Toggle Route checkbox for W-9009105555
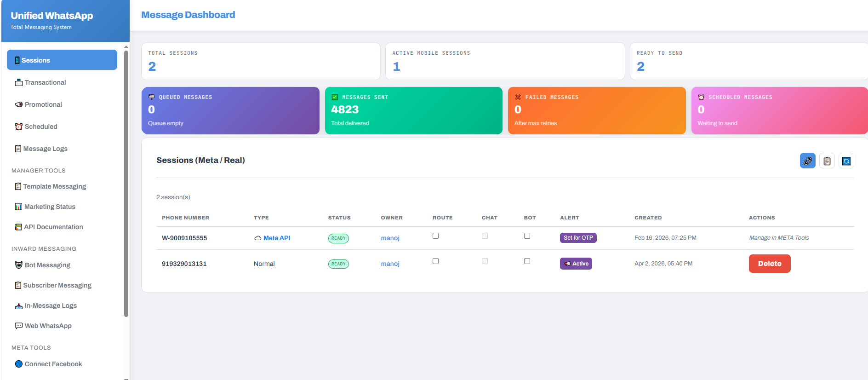The height and width of the screenshot is (380, 868). pyautogui.click(x=435, y=236)
